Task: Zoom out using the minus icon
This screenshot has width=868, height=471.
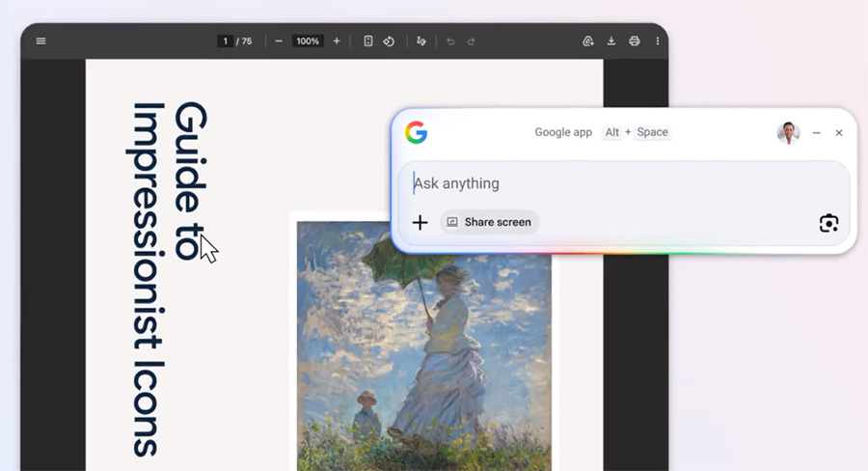Action: point(279,41)
